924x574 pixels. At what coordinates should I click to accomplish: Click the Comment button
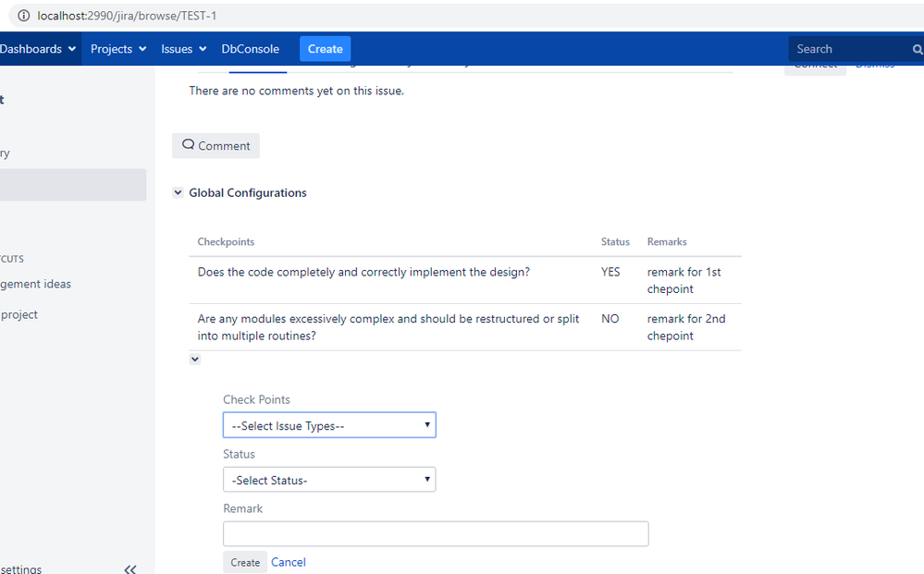[x=216, y=145]
